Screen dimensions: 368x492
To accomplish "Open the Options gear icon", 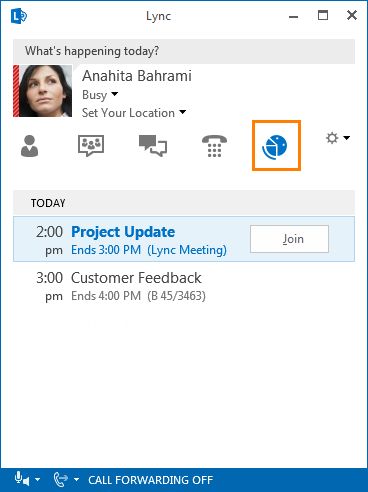I will click(332, 138).
